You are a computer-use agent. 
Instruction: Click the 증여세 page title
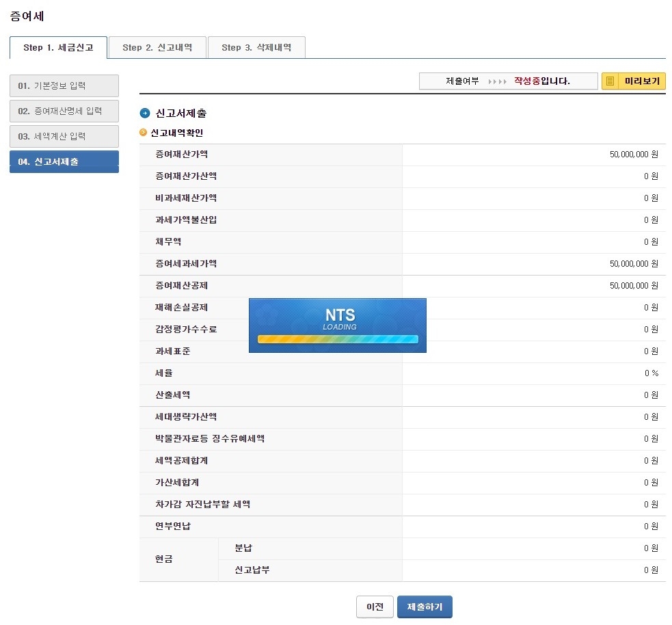pyautogui.click(x=27, y=16)
